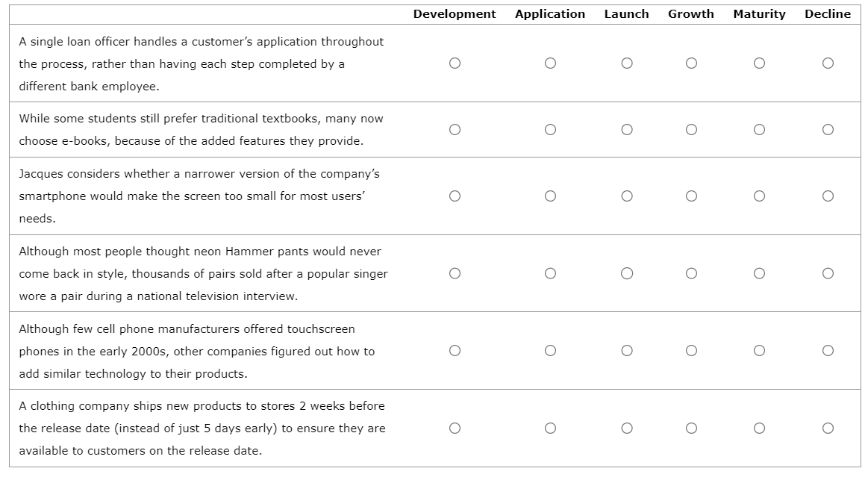Select Development for the touchscreen phones question
Viewport: 868px width, 483px height.
click(455, 350)
